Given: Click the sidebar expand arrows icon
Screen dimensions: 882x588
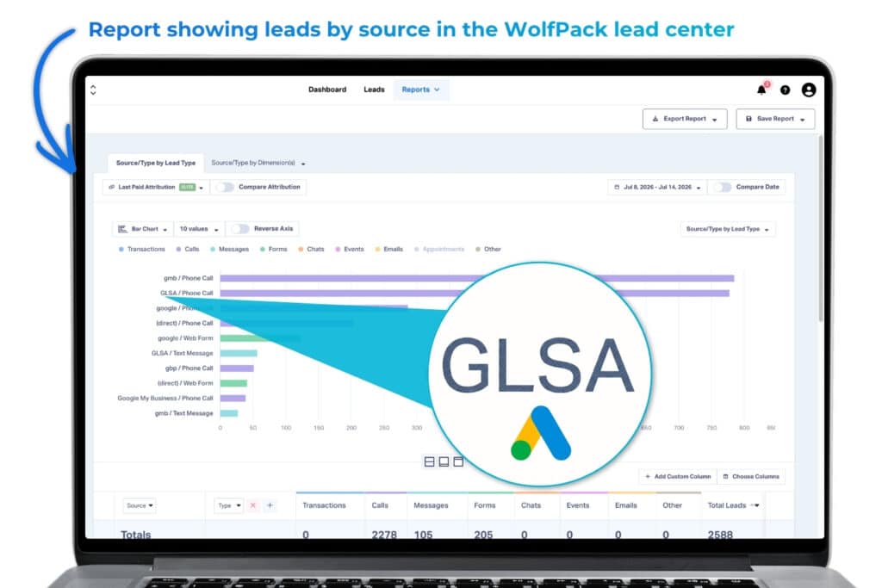Looking at the screenshot, I should (x=93, y=90).
